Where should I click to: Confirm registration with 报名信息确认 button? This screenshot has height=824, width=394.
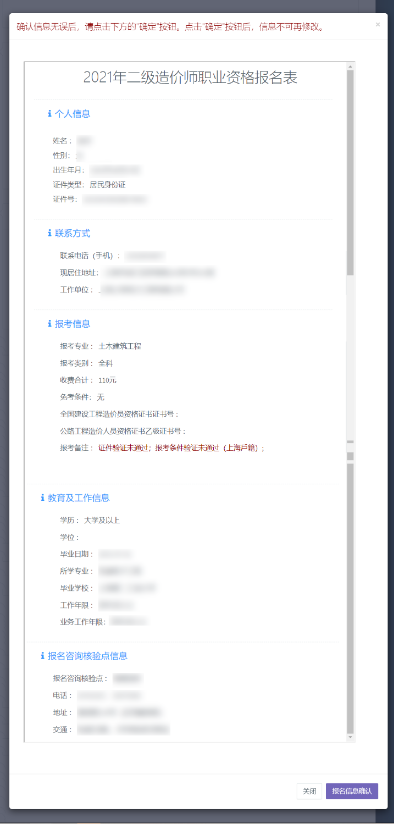352,791
